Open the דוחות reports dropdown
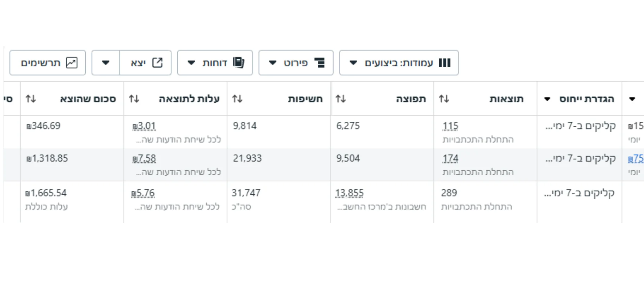The image size is (644, 283). (215, 62)
